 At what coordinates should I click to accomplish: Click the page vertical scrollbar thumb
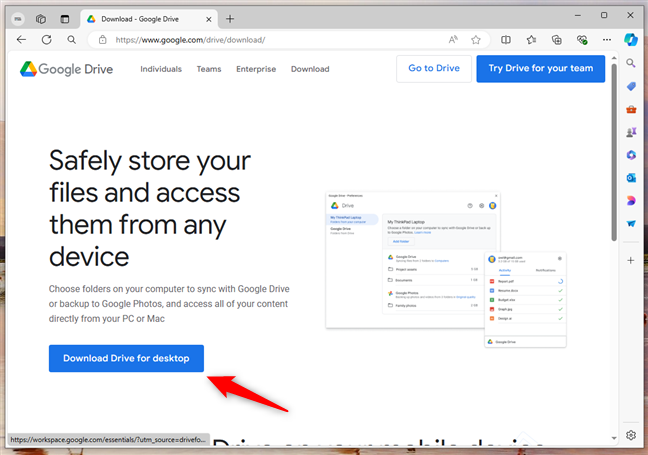coord(614,152)
